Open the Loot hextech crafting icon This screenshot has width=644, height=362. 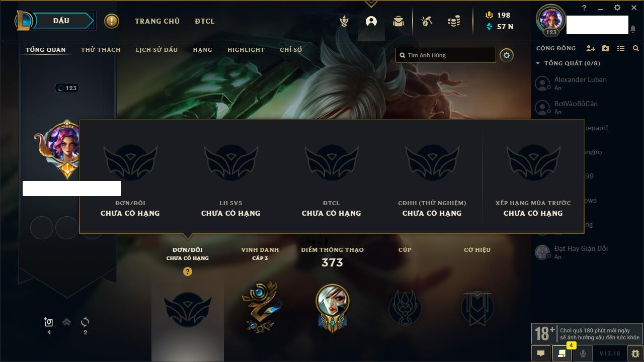[427, 21]
